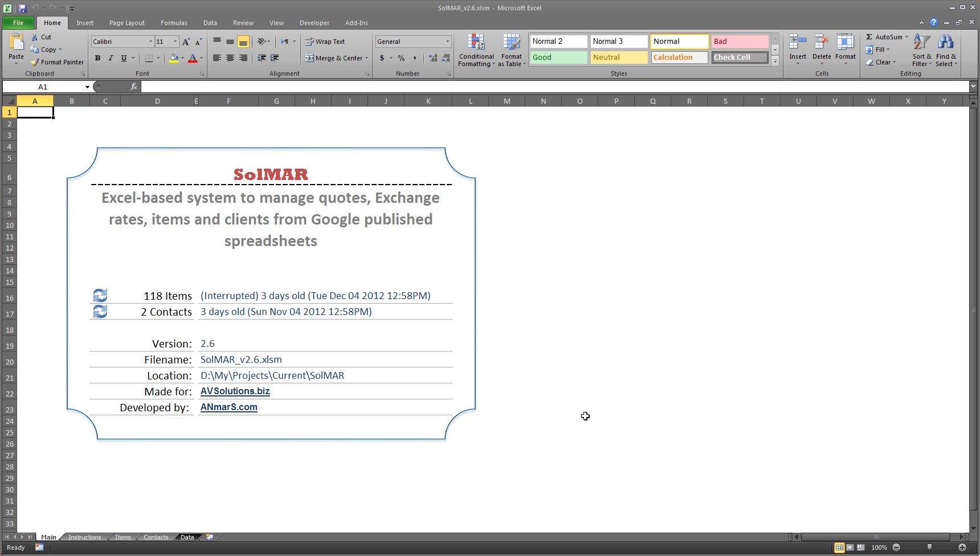Image resolution: width=980 pixels, height=556 pixels.
Task: Open Sort & Filter menu
Action: [922, 50]
